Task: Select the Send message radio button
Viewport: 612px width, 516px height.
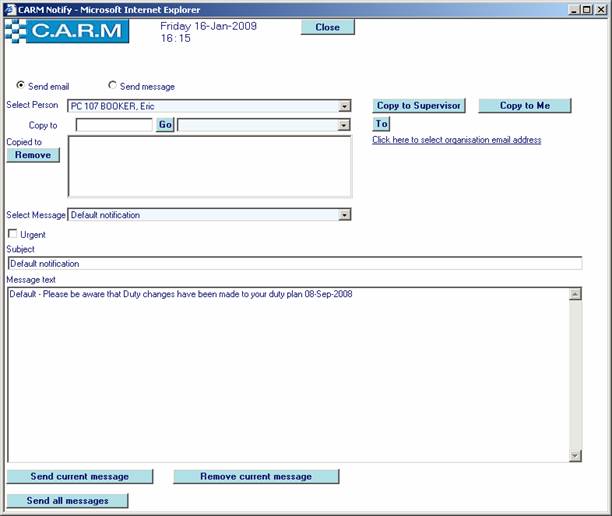Action: (x=112, y=86)
